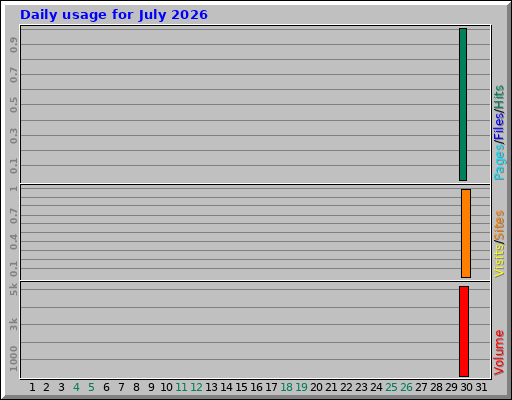Click the green Hits bar for day 30
Screen dimensions: 512x400
pos(463,104)
